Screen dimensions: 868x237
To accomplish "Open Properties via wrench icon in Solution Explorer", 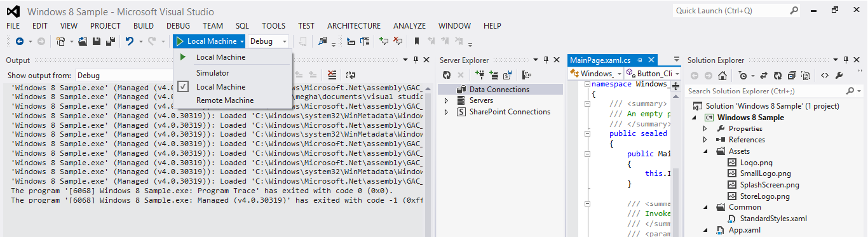I will pos(839,75).
